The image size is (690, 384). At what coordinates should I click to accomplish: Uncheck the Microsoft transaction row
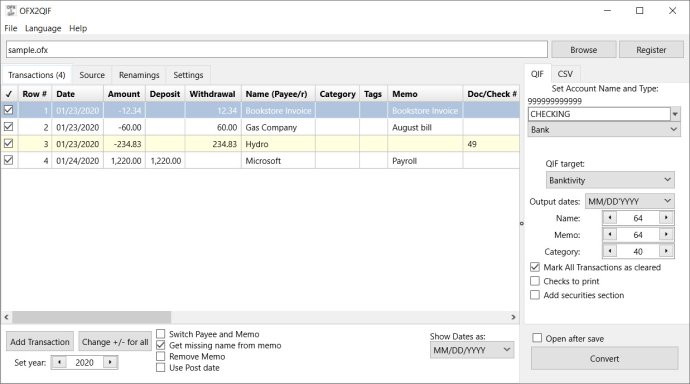point(8,160)
